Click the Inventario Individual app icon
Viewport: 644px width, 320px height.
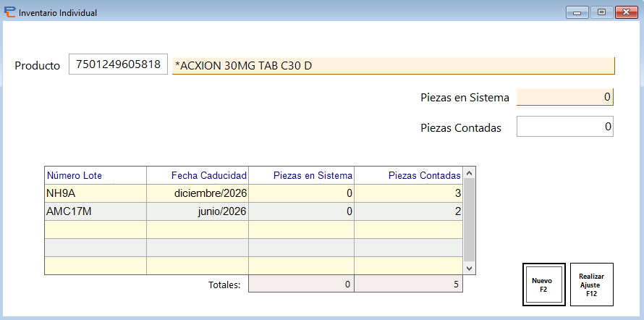(10, 12)
